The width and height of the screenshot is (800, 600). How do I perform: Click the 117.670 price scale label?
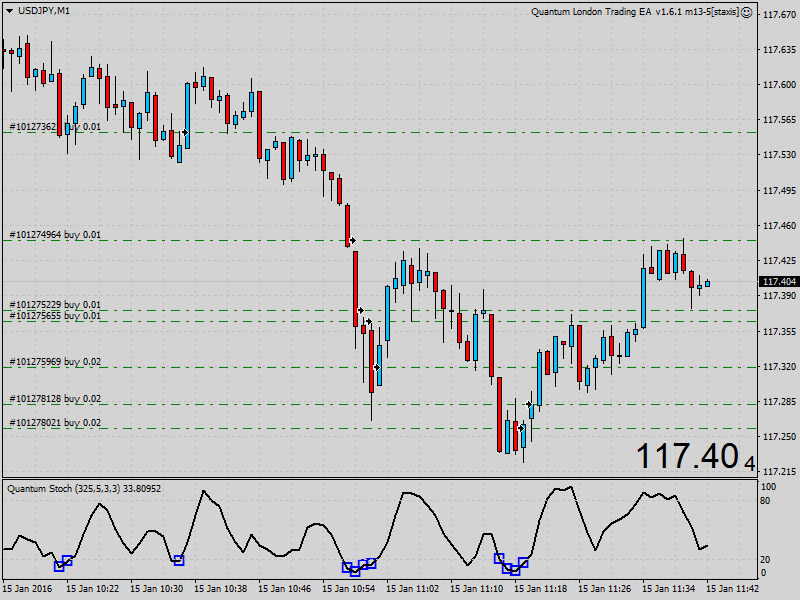pyautogui.click(x=779, y=15)
